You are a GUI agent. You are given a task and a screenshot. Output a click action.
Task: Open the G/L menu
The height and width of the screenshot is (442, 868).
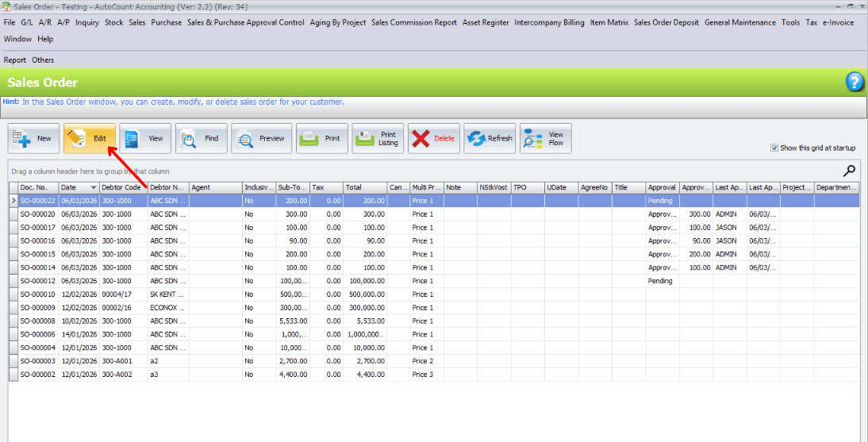click(x=27, y=23)
